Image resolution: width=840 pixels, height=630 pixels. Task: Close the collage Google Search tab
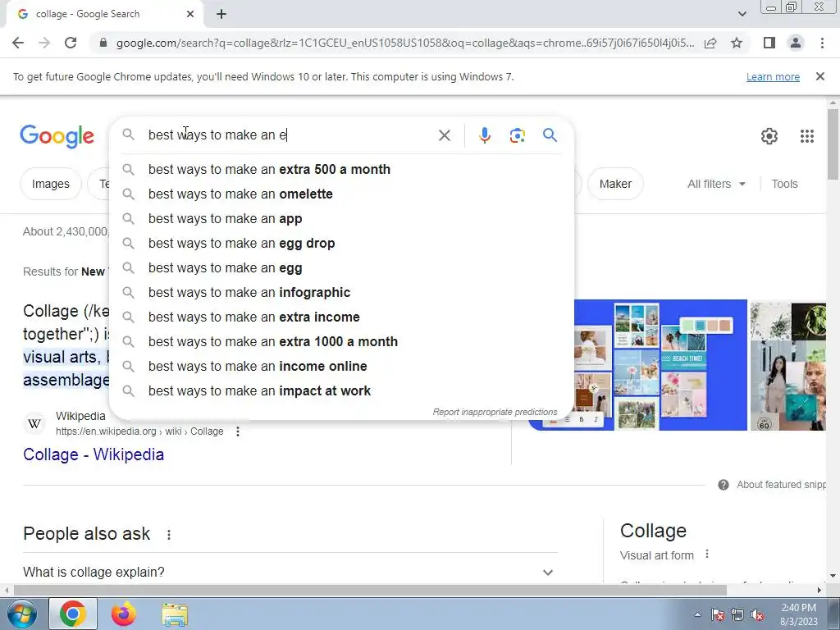(190, 14)
